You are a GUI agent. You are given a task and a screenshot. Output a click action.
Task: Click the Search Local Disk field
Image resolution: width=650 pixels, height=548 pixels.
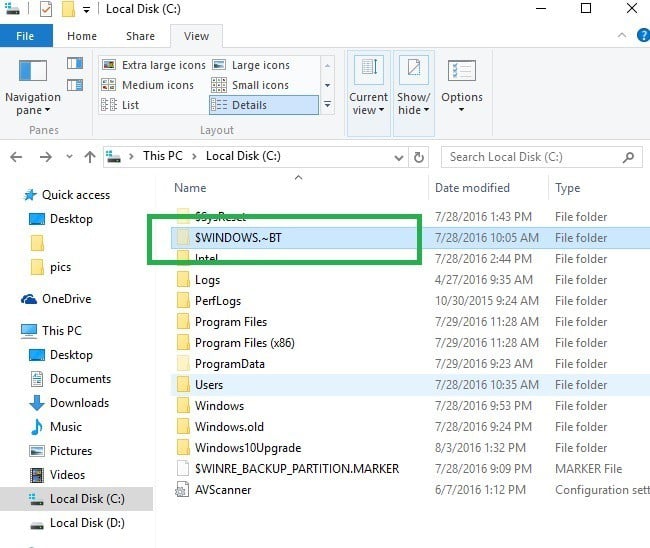coord(541,157)
